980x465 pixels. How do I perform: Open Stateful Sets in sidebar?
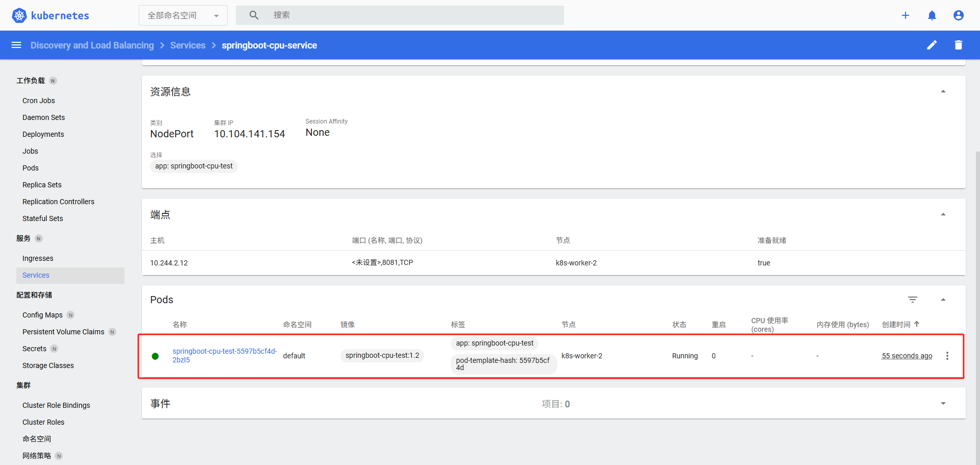(x=43, y=218)
